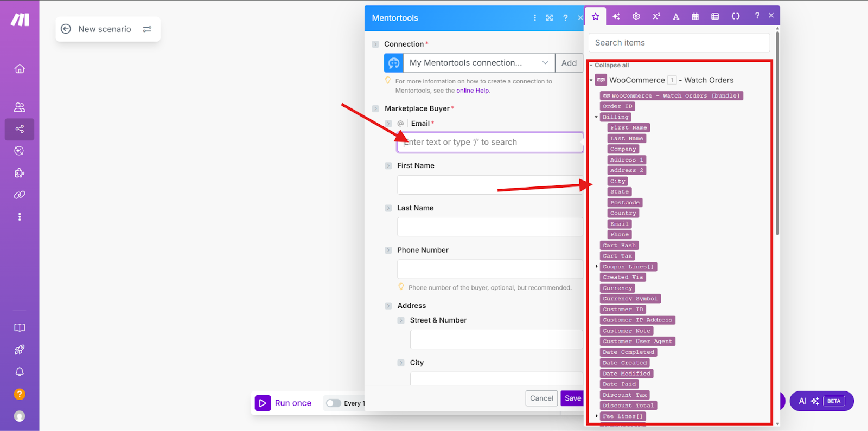The width and height of the screenshot is (868, 431).
Task: Insert the Address 1 pill
Action: click(627, 160)
